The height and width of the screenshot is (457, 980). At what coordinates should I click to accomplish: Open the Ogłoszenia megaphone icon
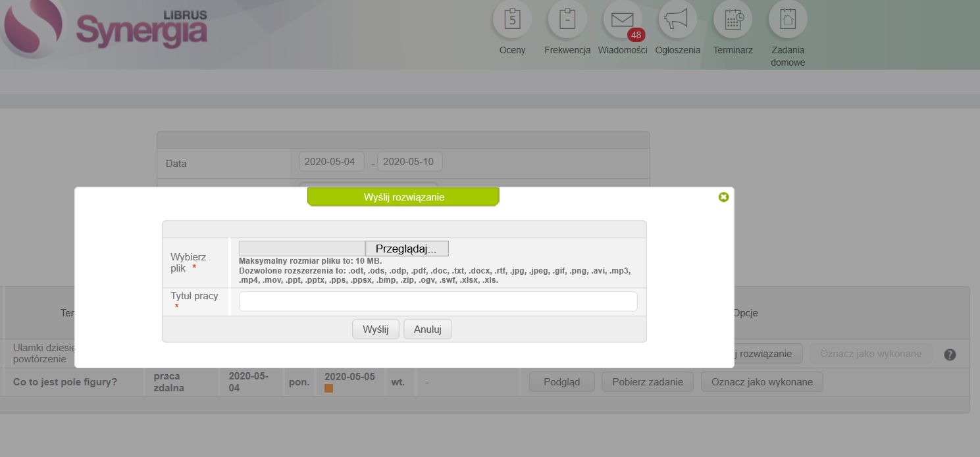pos(677,20)
